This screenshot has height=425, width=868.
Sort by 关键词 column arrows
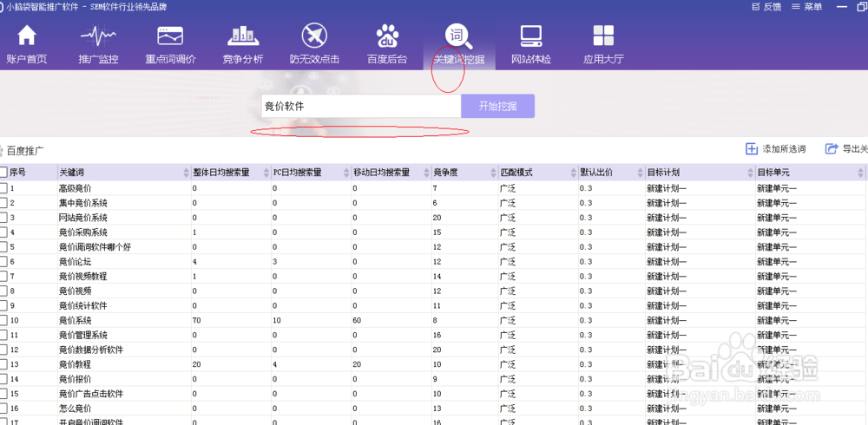pyautogui.click(x=186, y=173)
